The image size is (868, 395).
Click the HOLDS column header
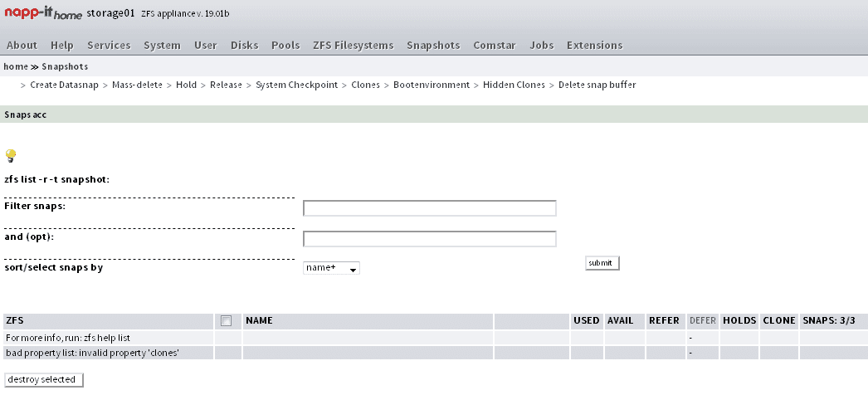(x=739, y=320)
